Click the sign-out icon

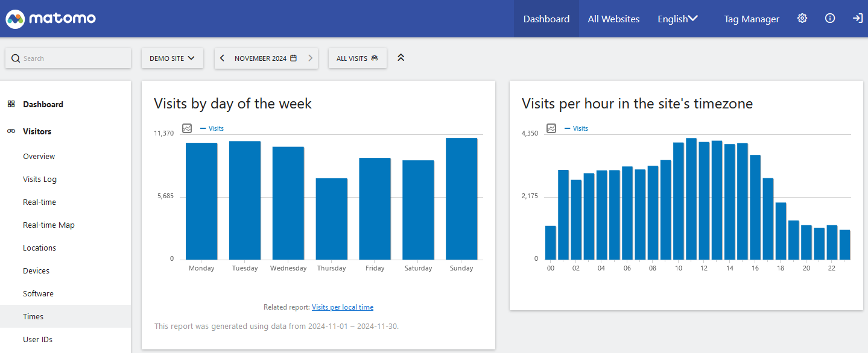pyautogui.click(x=857, y=19)
